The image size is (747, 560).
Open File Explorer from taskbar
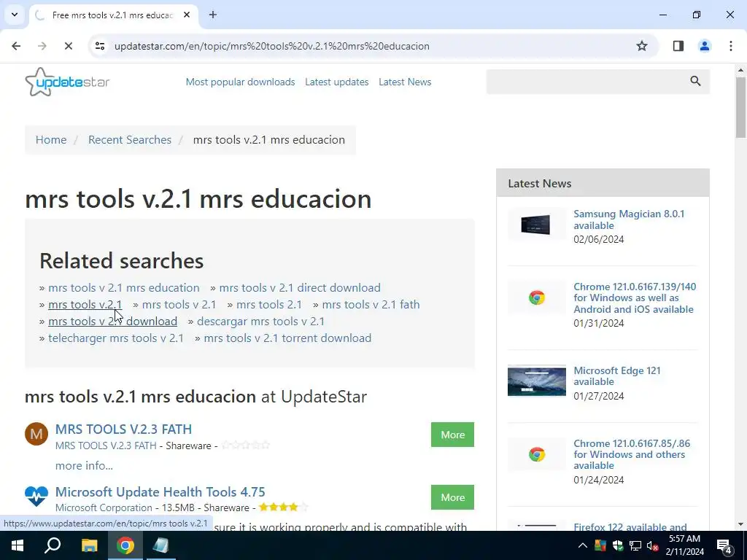[x=89, y=545]
